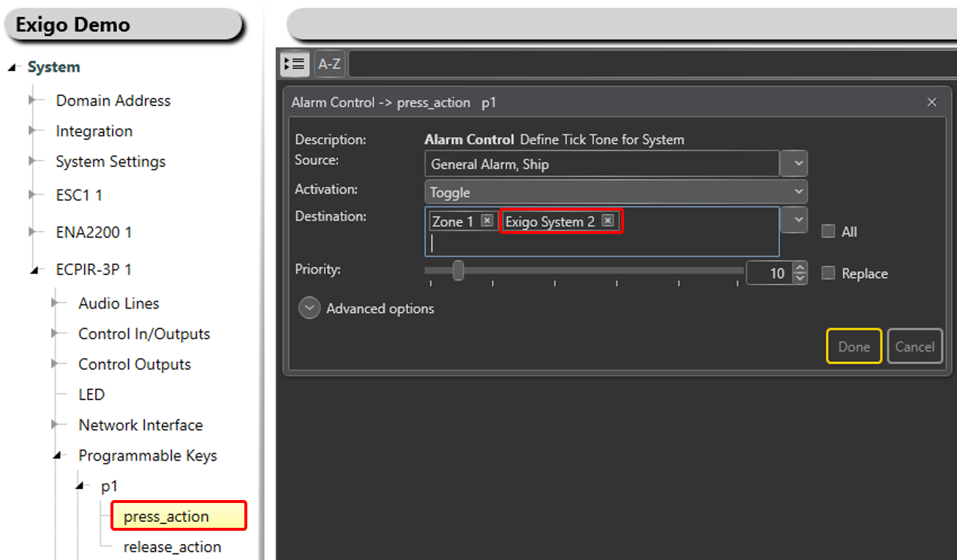Remove the Zone 1 destination tag

point(487,221)
